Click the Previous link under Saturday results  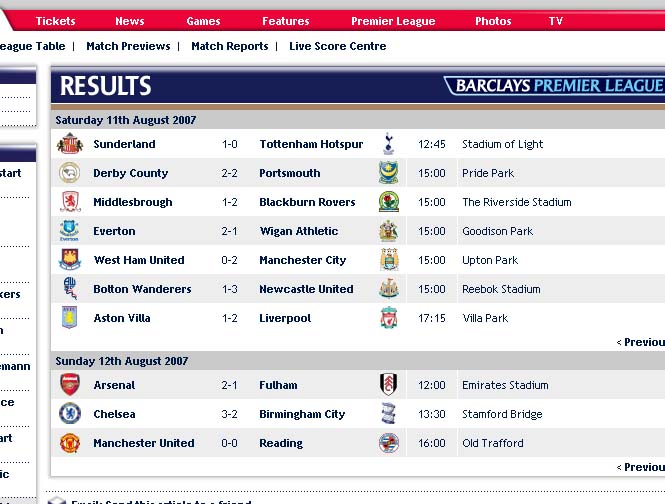point(640,342)
